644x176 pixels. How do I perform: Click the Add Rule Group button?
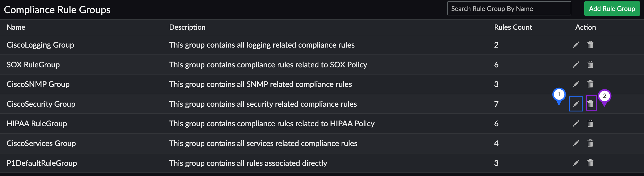pos(612,9)
